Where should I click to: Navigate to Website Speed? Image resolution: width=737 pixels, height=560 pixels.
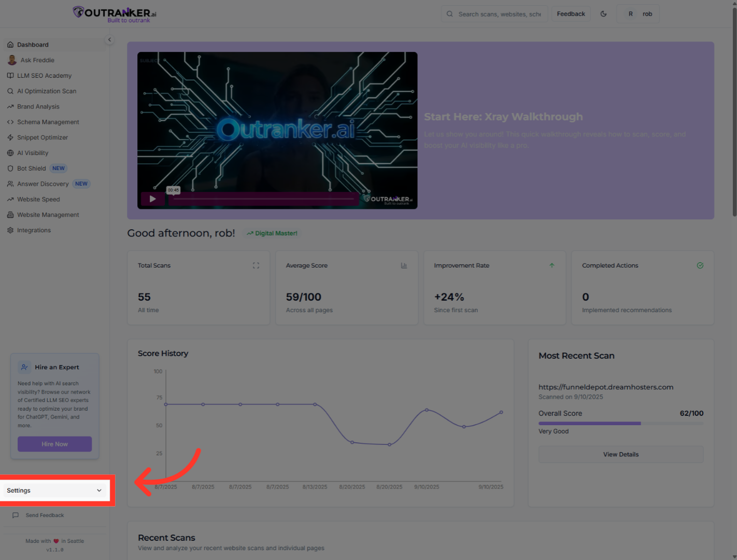pos(54,200)
